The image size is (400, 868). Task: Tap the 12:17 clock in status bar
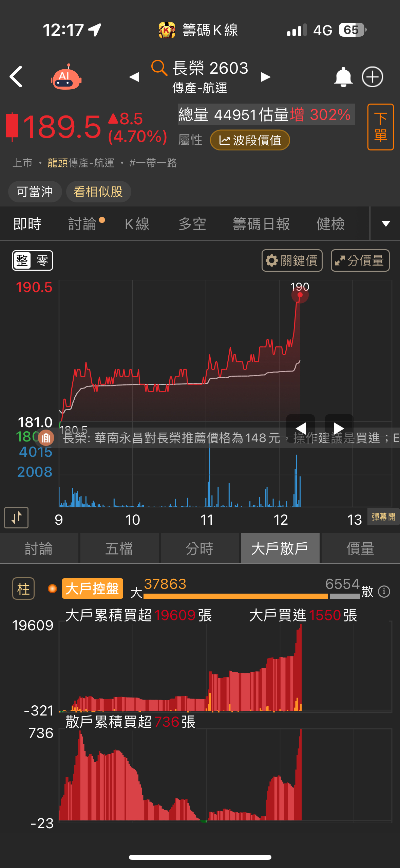[63, 30]
